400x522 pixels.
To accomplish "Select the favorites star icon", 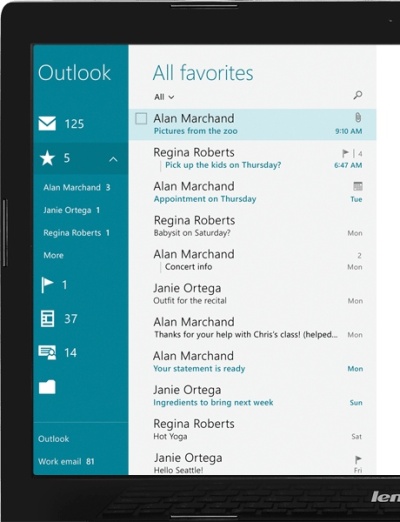I will point(47,158).
